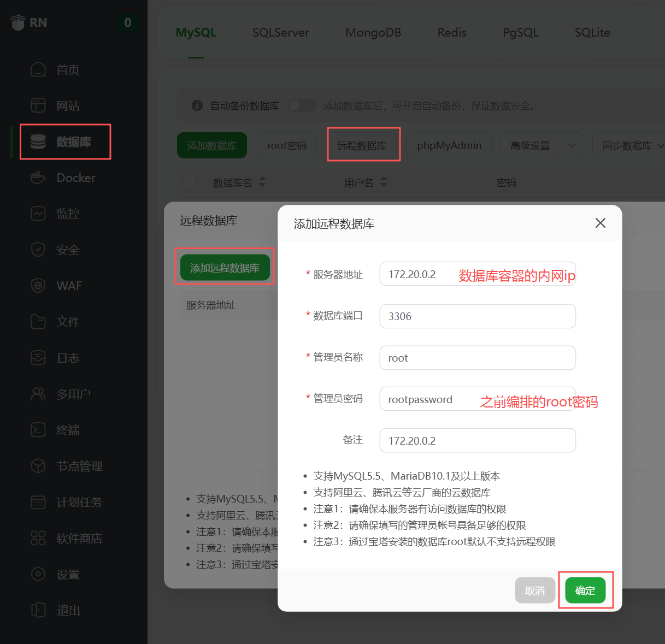Switch to the MongoDB tab
This screenshot has width=665, height=644.
(373, 33)
